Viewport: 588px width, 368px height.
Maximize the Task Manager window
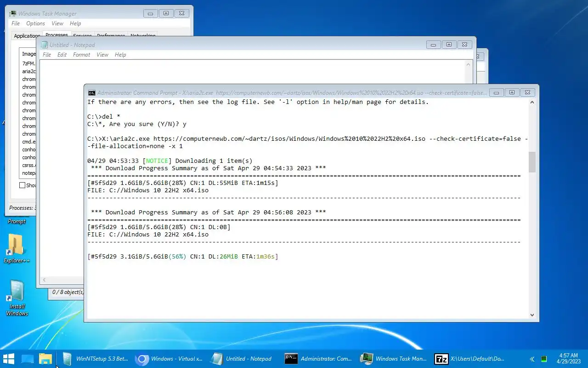(x=166, y=13)
